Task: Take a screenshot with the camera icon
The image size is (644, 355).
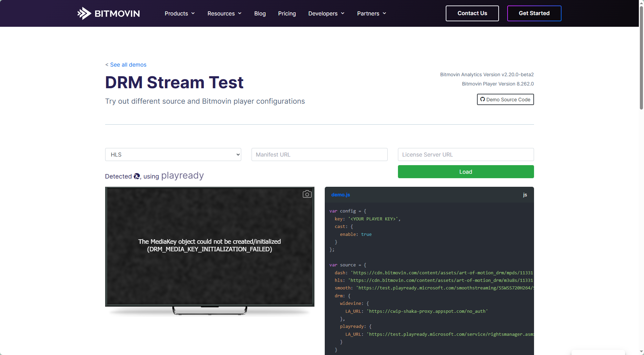Action: [x=307, y=194]
